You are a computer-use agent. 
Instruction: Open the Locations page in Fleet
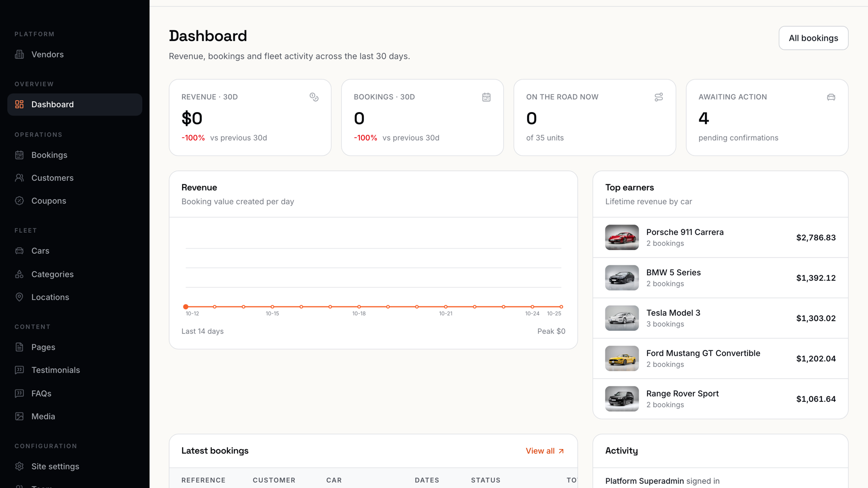(75, 297)
